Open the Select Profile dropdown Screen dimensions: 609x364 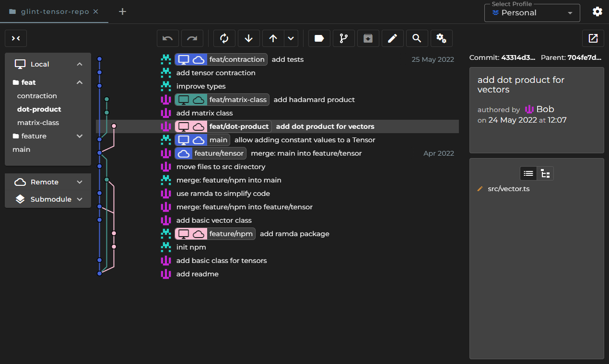click(x=532, y=13)
